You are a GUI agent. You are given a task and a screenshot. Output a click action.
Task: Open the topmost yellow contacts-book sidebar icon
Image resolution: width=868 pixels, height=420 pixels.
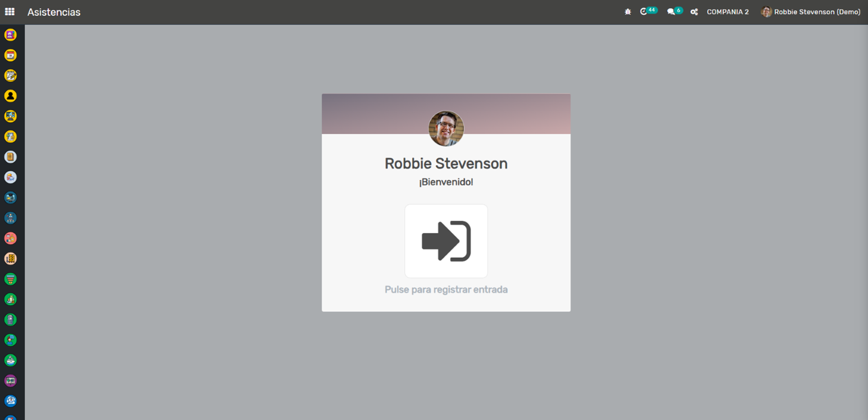pyautogui.click(x=10, y=35)
